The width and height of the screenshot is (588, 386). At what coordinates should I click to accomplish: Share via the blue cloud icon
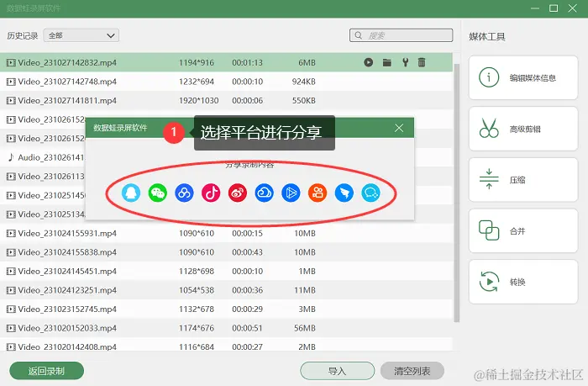tap(264, 193)
